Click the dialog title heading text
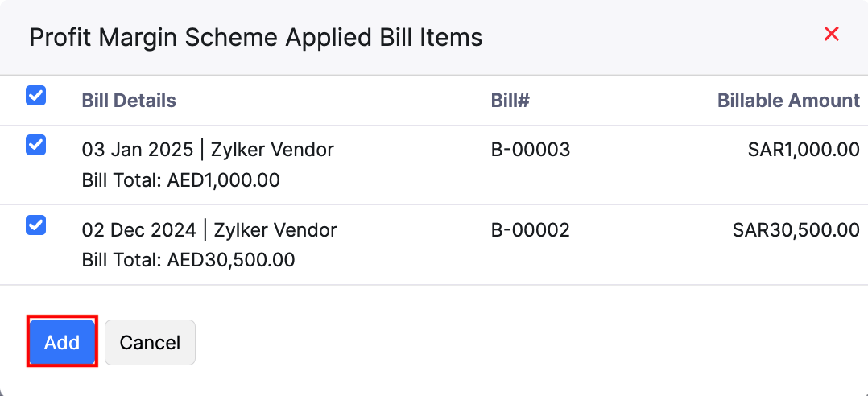Image resolution: width=868 pixels, height=396 pixels. 256,37
